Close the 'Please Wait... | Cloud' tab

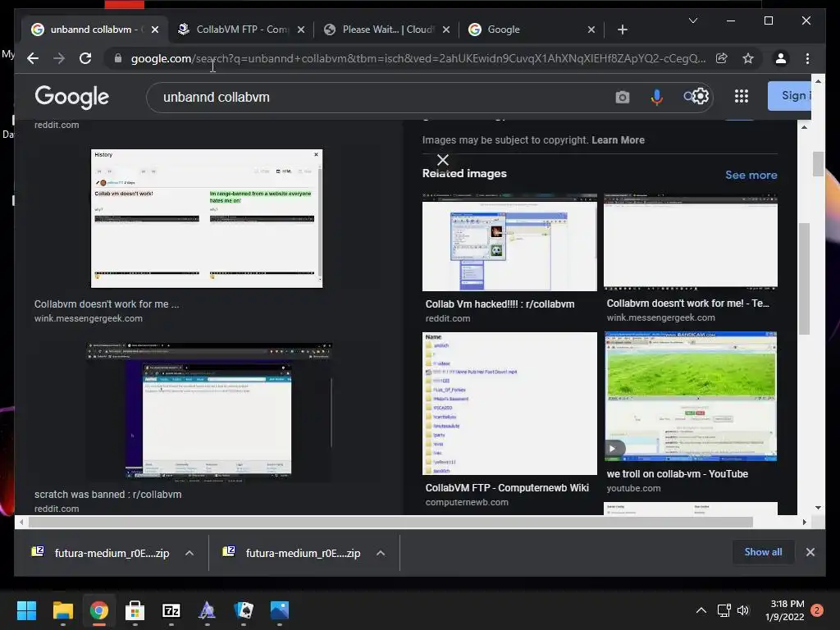click(x=446, y=30)
